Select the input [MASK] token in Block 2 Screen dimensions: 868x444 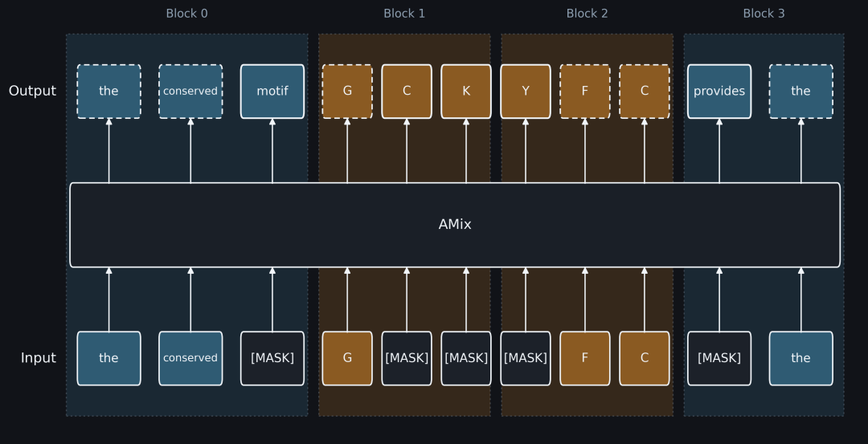[x=526, y=358]
